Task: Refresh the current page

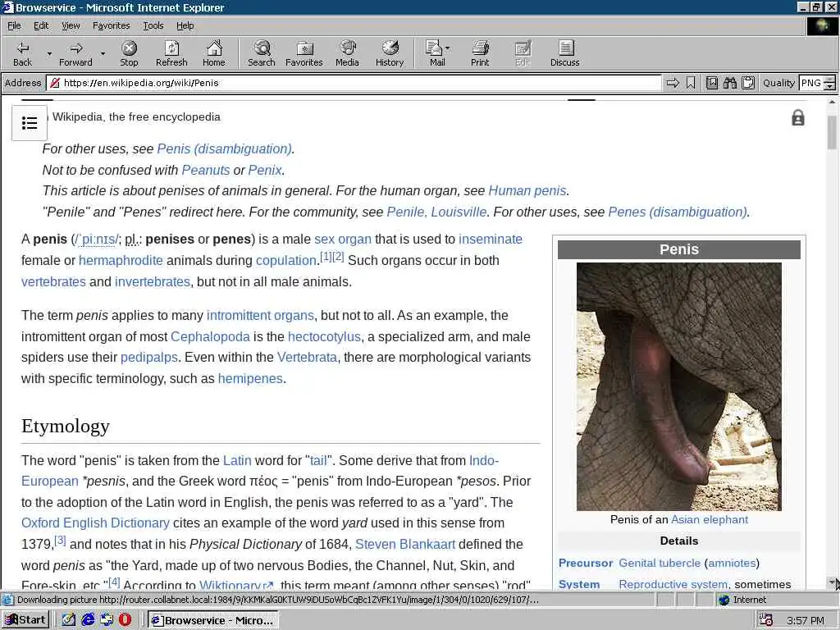Action: coord(171,53)
